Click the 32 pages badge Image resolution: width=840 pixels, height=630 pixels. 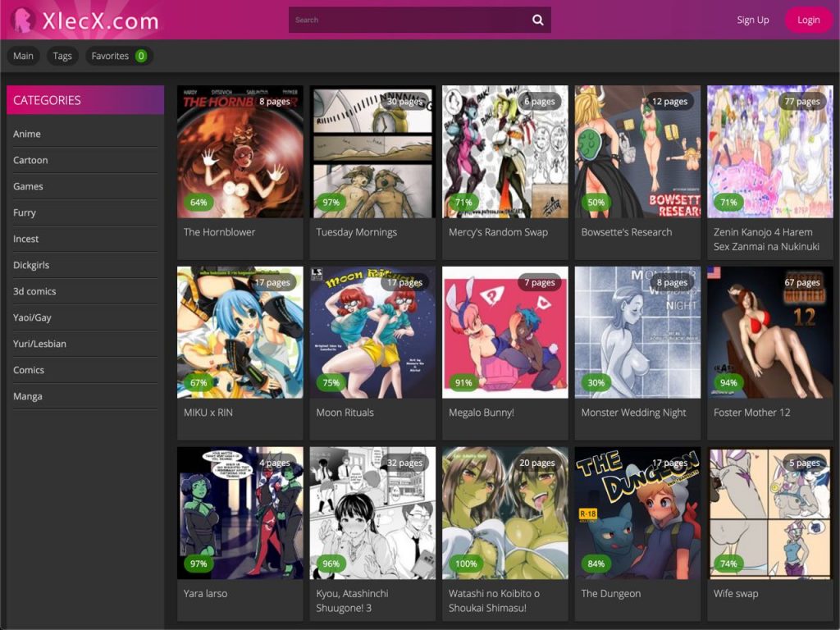pos(405,463)
